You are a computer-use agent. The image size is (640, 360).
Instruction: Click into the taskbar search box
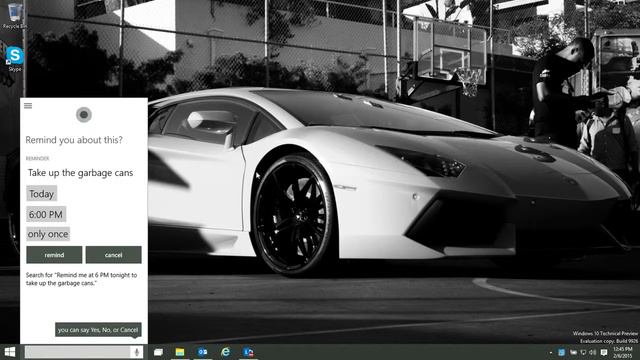78,352
